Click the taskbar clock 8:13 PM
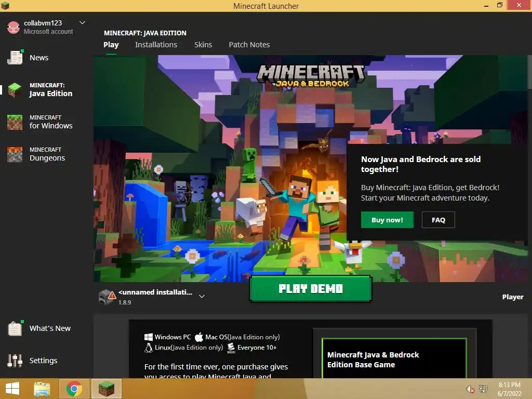The width and height of the screenshot is (532, 399). 509,385
